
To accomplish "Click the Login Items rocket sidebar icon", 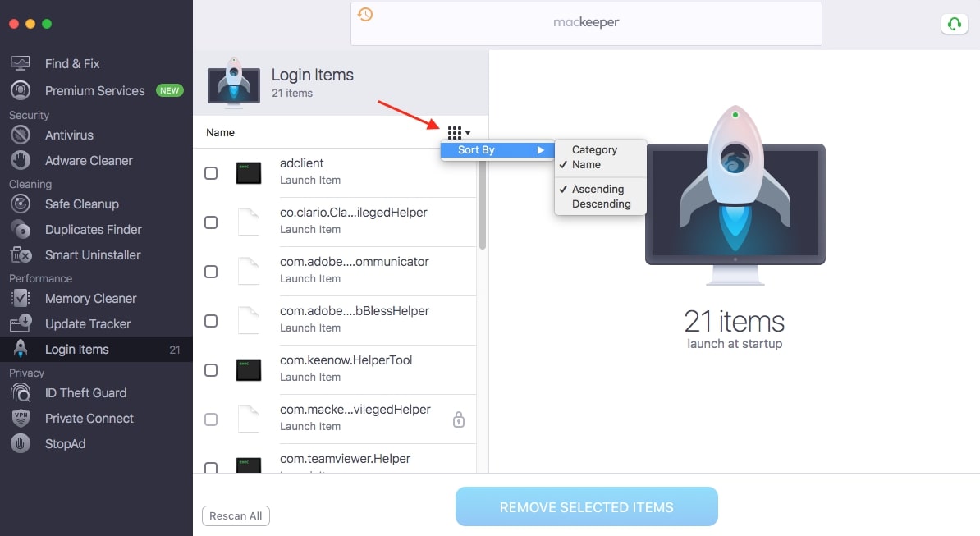I will tap(20, 349).
